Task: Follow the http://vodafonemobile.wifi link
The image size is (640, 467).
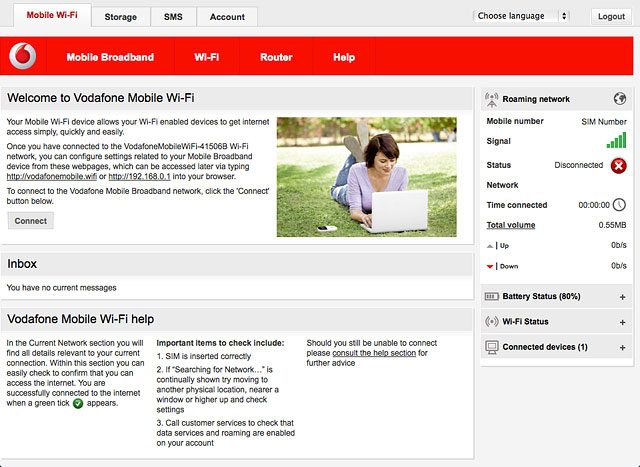Action: click(x=52, y=177)
